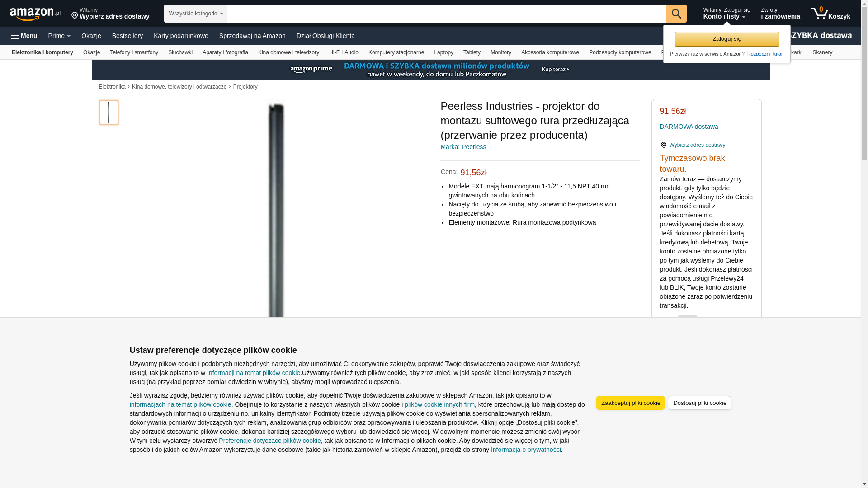
Task: Click the Amazon Prime free delivery banner
Action: tap(430, 70)
